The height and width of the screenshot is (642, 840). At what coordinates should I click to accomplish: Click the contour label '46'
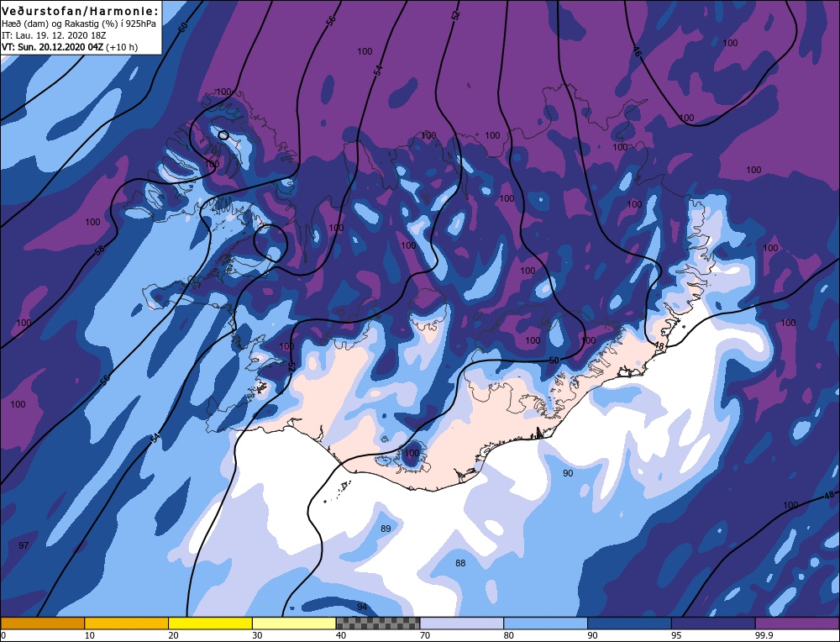pyautogui.click(x=637, y=51)
